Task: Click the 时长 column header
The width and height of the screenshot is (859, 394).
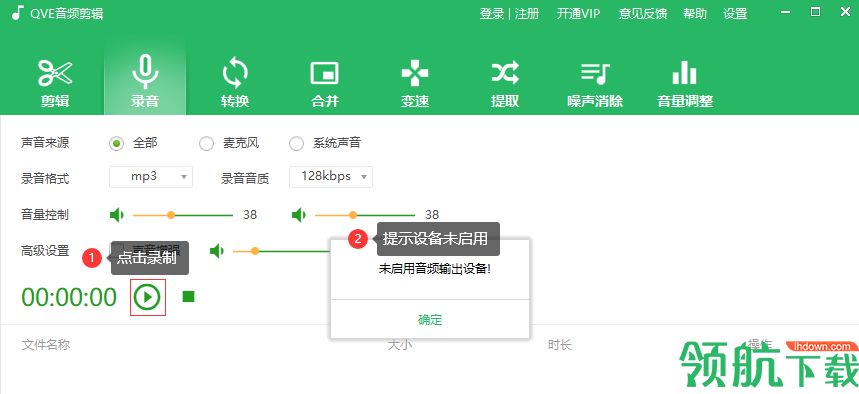Action: pos(559,345)
